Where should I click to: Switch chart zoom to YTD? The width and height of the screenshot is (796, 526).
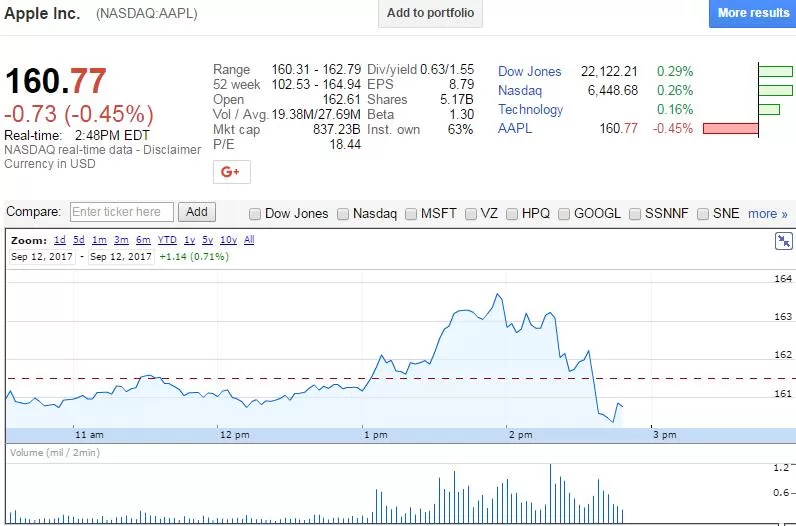click(x=167, y=240)
